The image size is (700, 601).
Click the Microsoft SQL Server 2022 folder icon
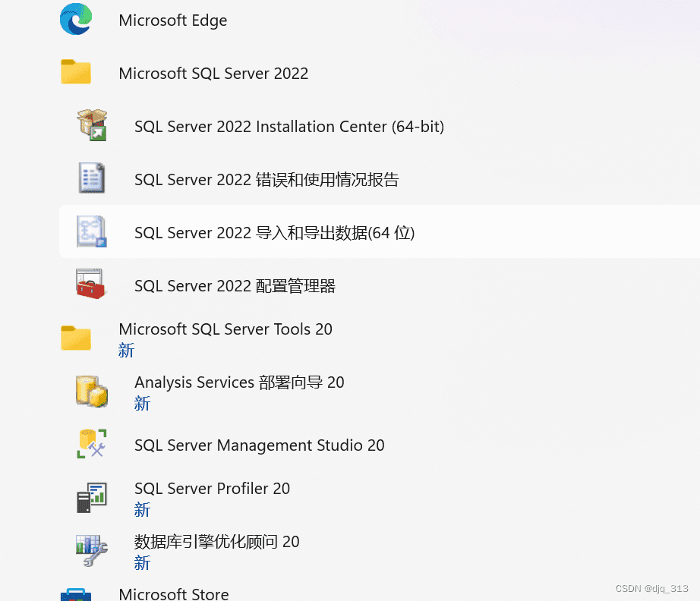click(x=76, y=73)
